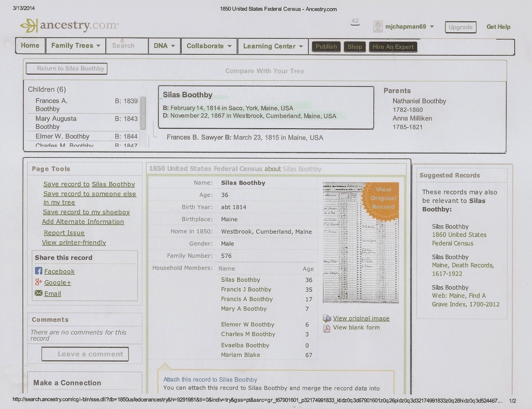Select household member Elemer W Boothby
Viewport: 532px width, 409px height.
(248, 325)
